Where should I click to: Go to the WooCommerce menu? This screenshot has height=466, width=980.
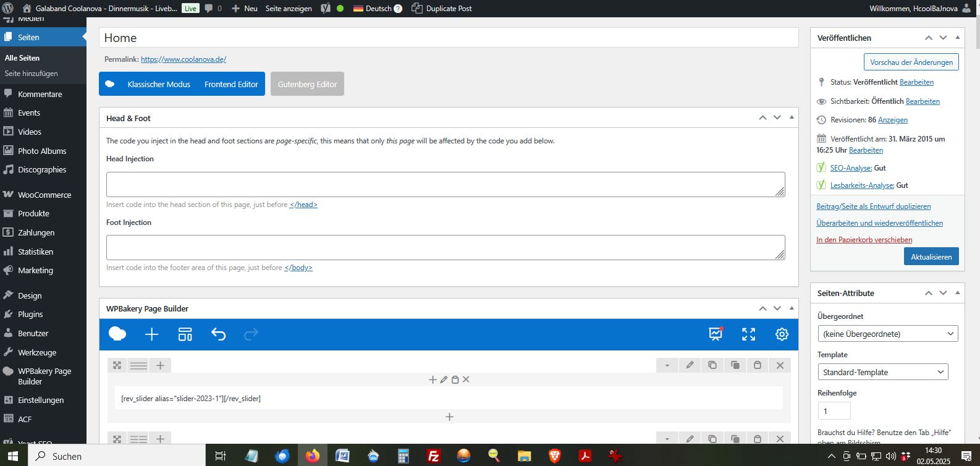[43, 195]
